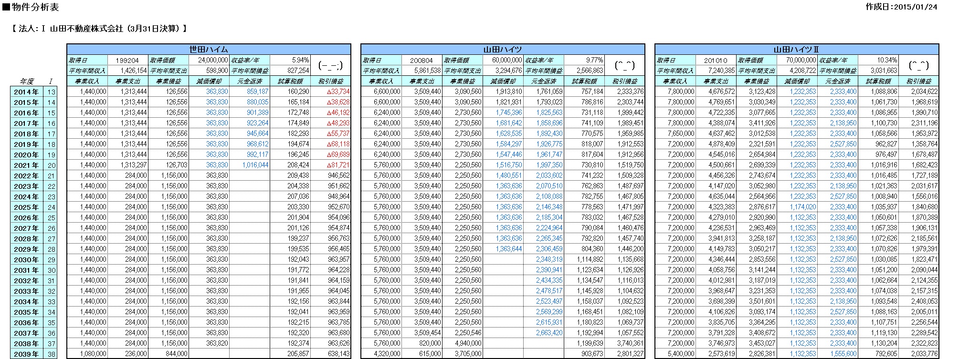This screenshot has width=980, height=359.
Task: Click the (^_^) face icon for 山田ハイツⅡ
Action: tap(918, 65)
